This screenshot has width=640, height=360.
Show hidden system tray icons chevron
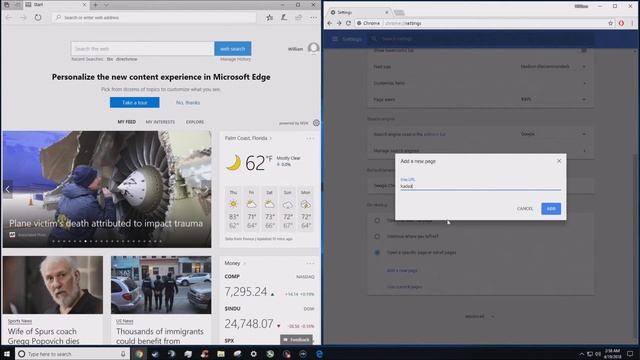click(582, 354)
